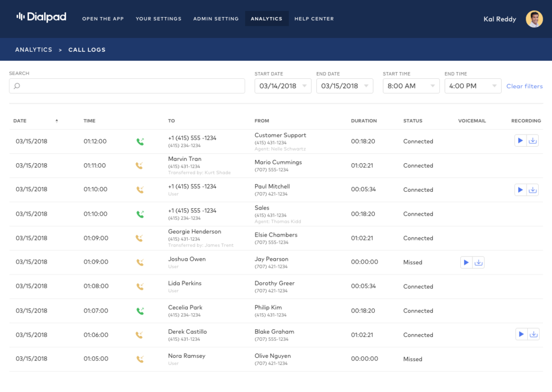Click call icon in Derek Castillo row
Screen dimensions: 552x392
point(140,335)
